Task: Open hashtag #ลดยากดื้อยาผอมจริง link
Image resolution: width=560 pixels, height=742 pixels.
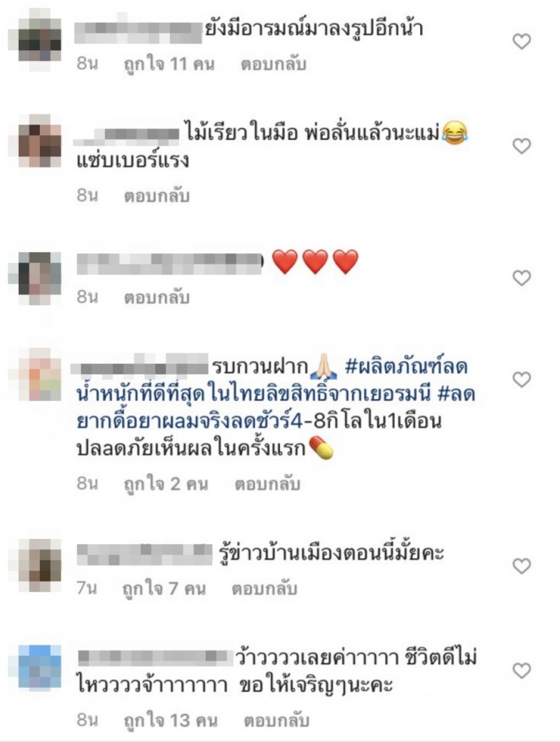Action: pos(189,421)
